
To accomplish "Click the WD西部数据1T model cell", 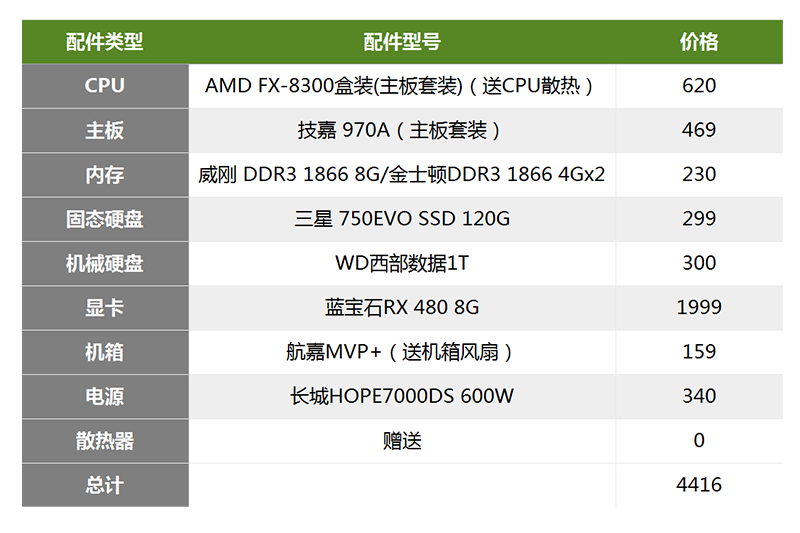I will pos(401,263).
